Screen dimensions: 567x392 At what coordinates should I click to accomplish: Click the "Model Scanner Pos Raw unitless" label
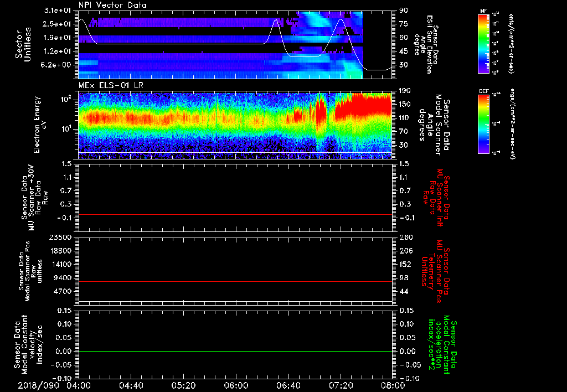pyautogui.click(x=30, y=271)
